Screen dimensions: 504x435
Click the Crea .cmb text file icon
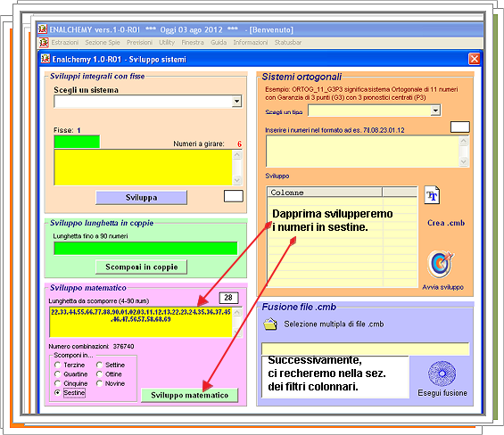(x=432, y=194)
